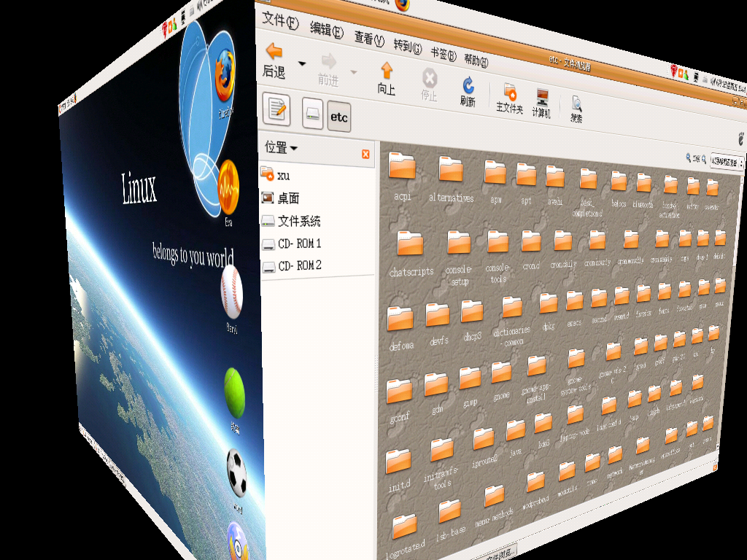Toggle the text location entry pencil button
This screenshot has height=560, width=747.
coord(276,109)
